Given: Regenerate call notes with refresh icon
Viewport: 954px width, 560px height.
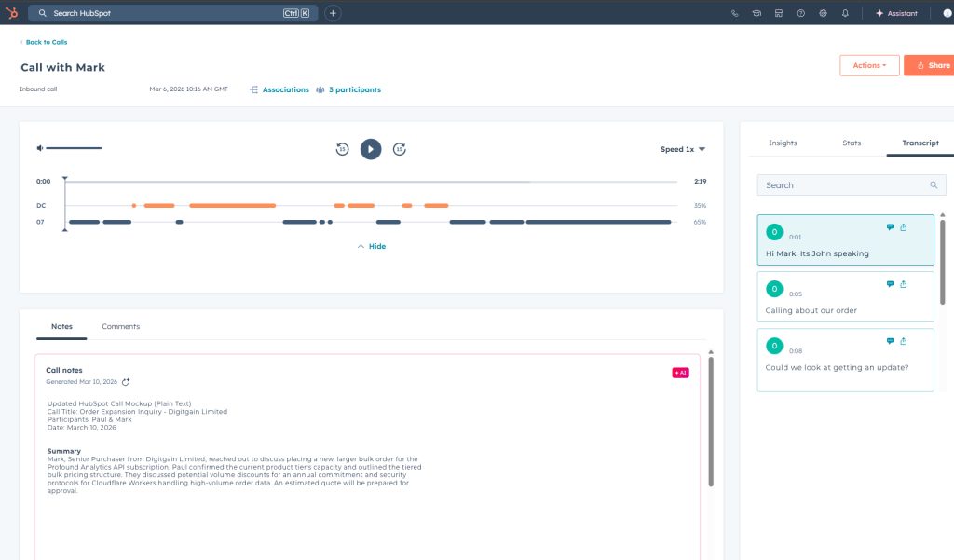Looking at the screenshot, I should [x=126, y=382].
